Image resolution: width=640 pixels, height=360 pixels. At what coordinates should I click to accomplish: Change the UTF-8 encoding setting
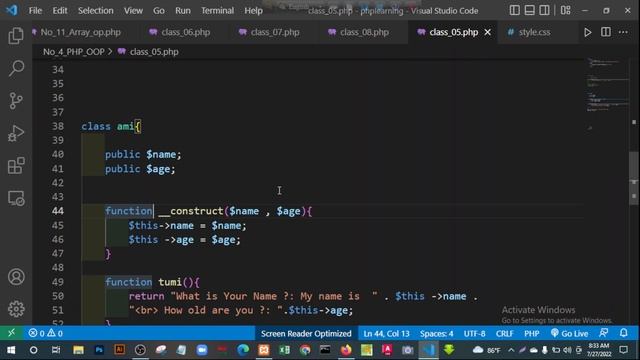[474, 333]
